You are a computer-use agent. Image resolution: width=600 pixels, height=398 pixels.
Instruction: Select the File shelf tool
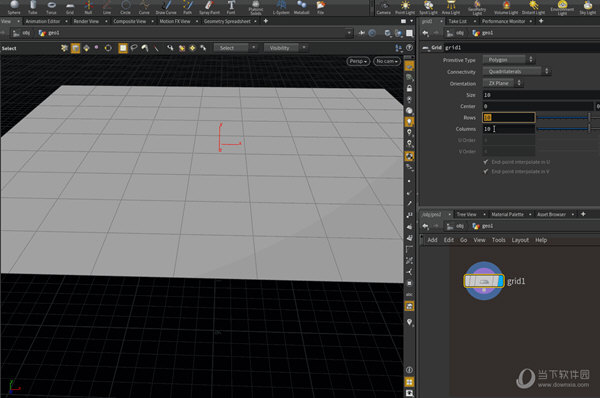pyautogui.click(x=321, y=7)
